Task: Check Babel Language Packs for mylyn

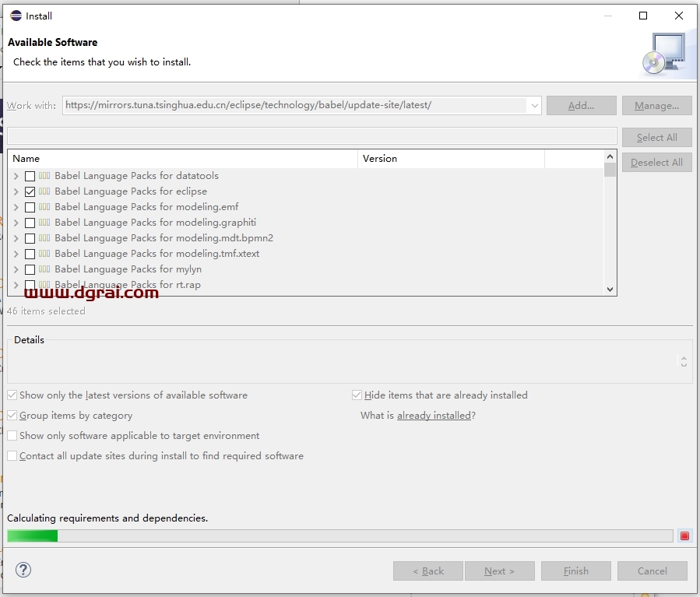Action: coord(30,269)
